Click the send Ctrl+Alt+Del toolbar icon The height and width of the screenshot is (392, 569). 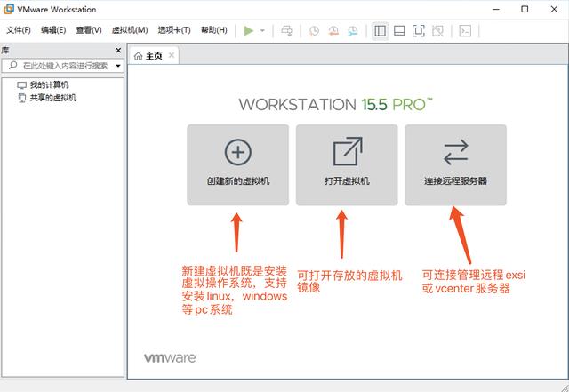tap(286, 31)
